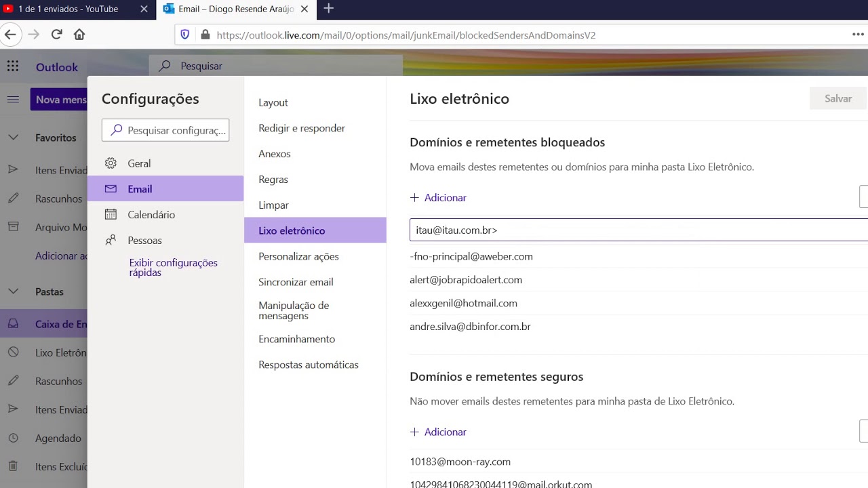Open the page actions ellipsis menu
Image resolution: width=868 pixels, height=488 pixels.
click(858, 35)
